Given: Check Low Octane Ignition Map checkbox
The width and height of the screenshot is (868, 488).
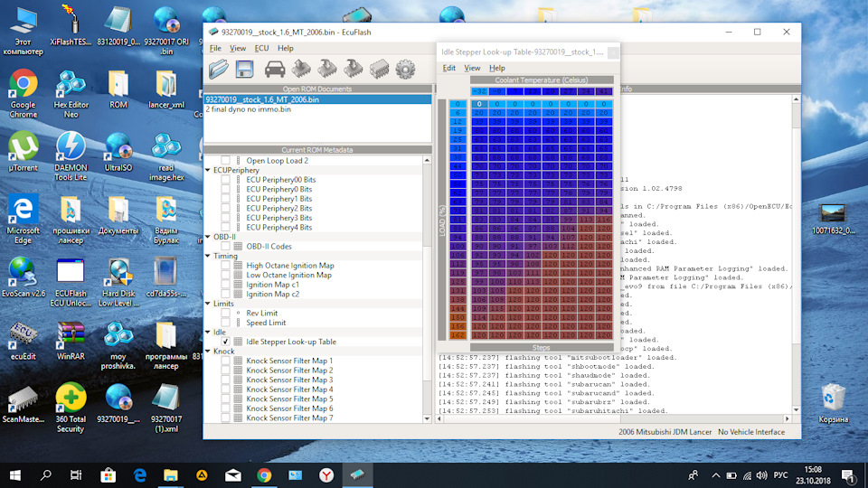Looking at the screenshot, I should click(225, 275).
